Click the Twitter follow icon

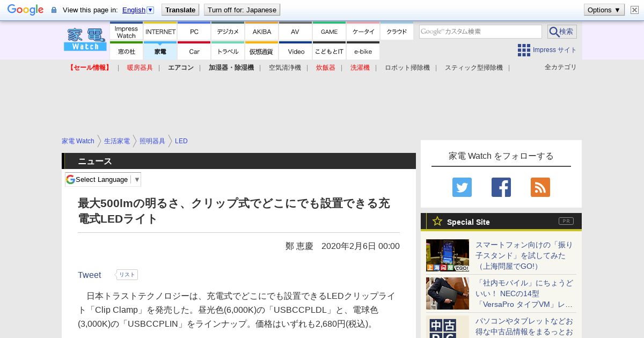462,187
